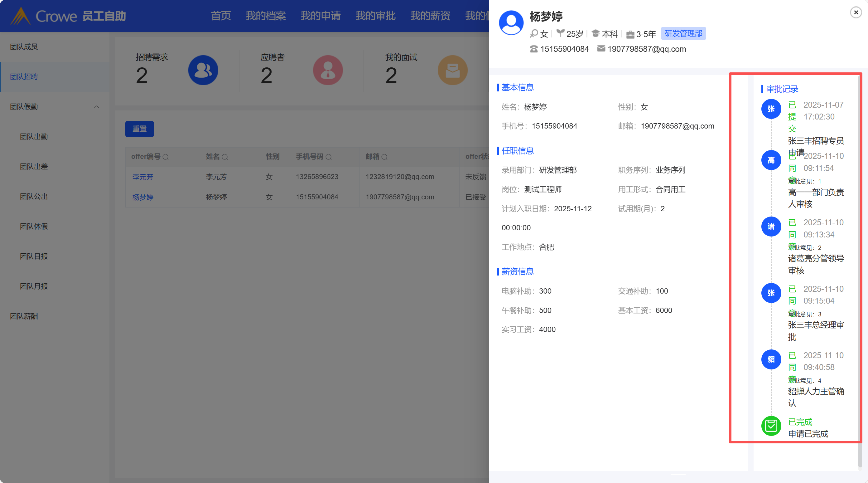Image resolution: width=868 pixels, height=483 pixels.
Task: Click the blue 招聘需求 people icon
Action: (203, 70)
